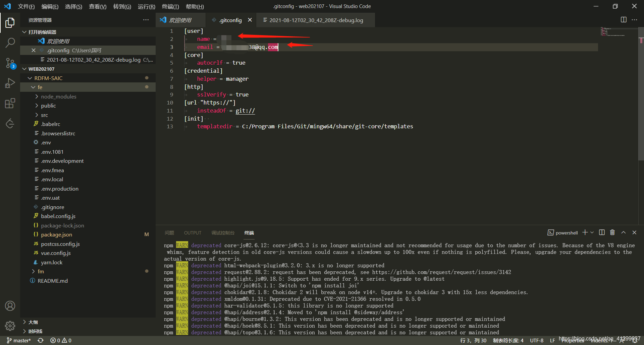This screenshot has height=345, width=644.
Task: Maximize the panel size with caret icon
Action: click(x=624, y=232)
